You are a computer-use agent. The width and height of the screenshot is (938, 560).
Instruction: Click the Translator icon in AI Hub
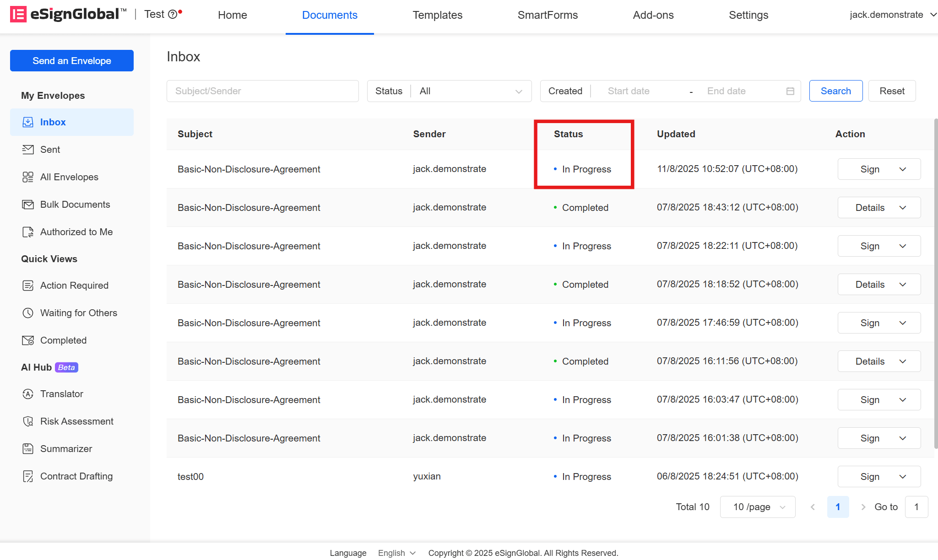click(28, 394)
